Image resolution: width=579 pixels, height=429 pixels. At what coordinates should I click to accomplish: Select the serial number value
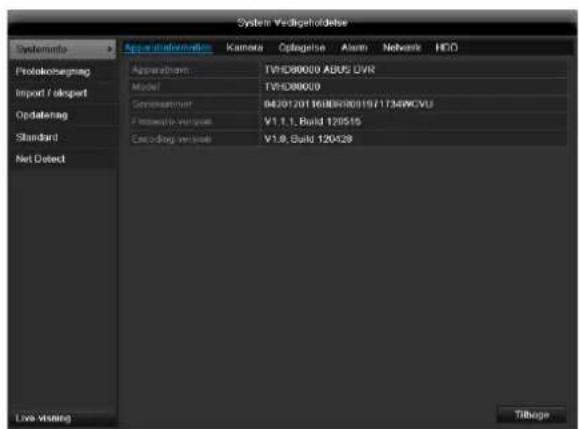pos(348,104)
